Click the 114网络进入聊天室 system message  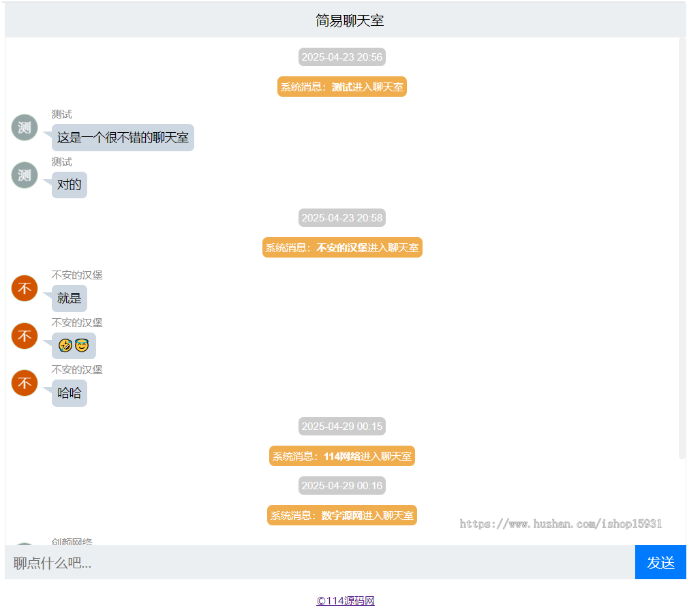click(x=341, y=456)
